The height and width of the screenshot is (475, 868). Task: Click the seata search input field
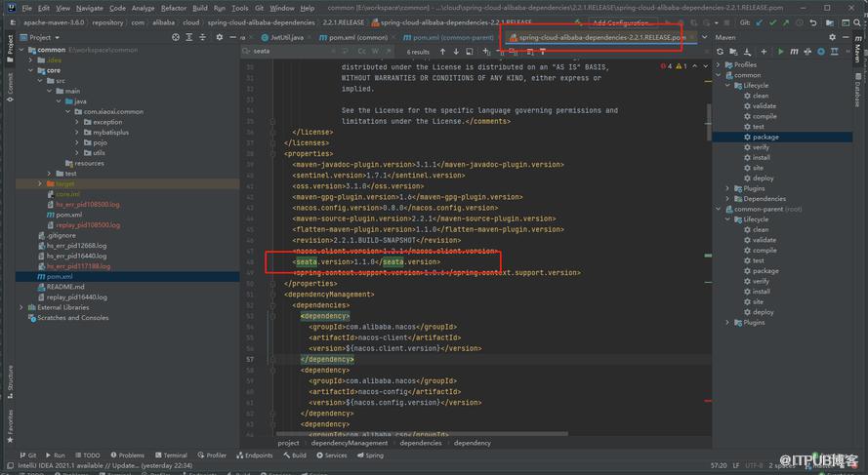coord(291,51)
